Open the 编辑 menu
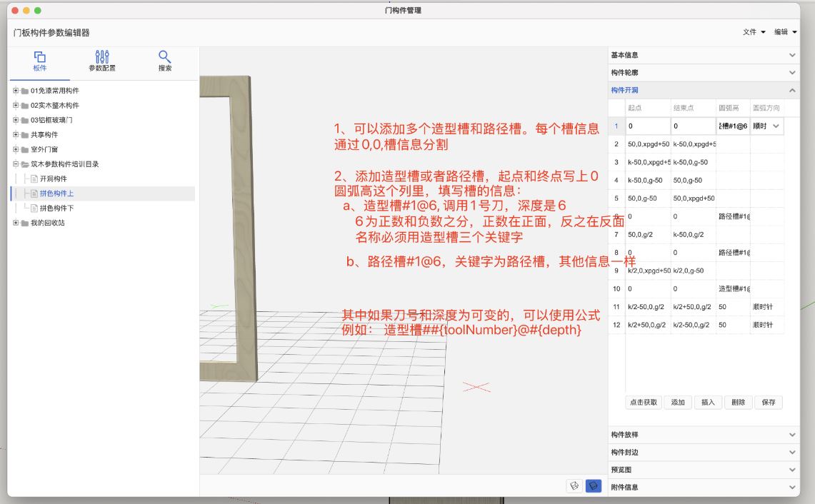This screenshot has height=504, width=815. click(784, 32)
